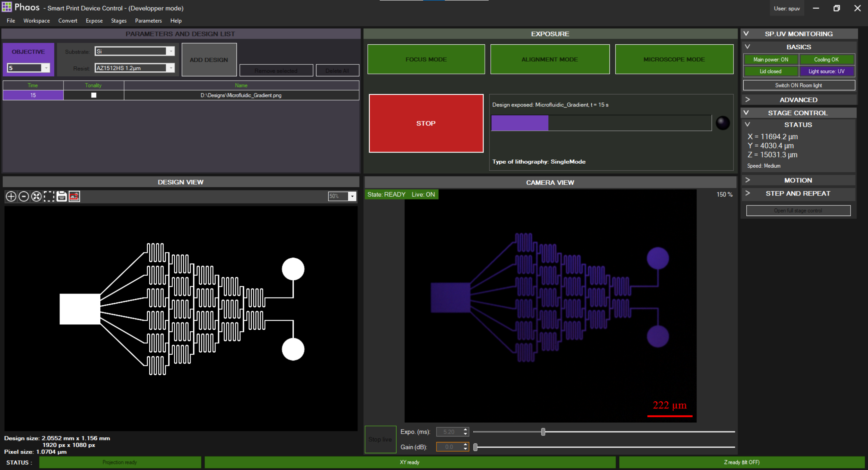The height and width of the screenshot is (470, 868).
Task: Click the Lid closed status toggle
Action: click(x=771, y=71)
